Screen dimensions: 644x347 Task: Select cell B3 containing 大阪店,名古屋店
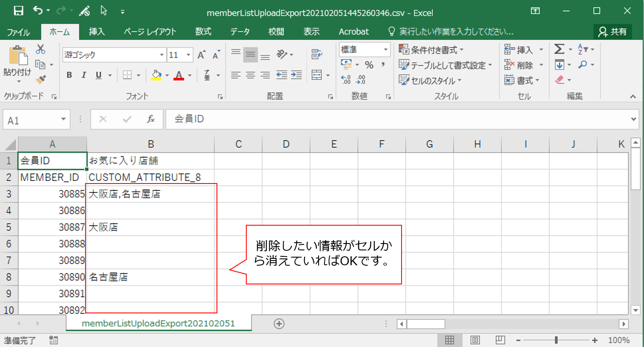151,194
